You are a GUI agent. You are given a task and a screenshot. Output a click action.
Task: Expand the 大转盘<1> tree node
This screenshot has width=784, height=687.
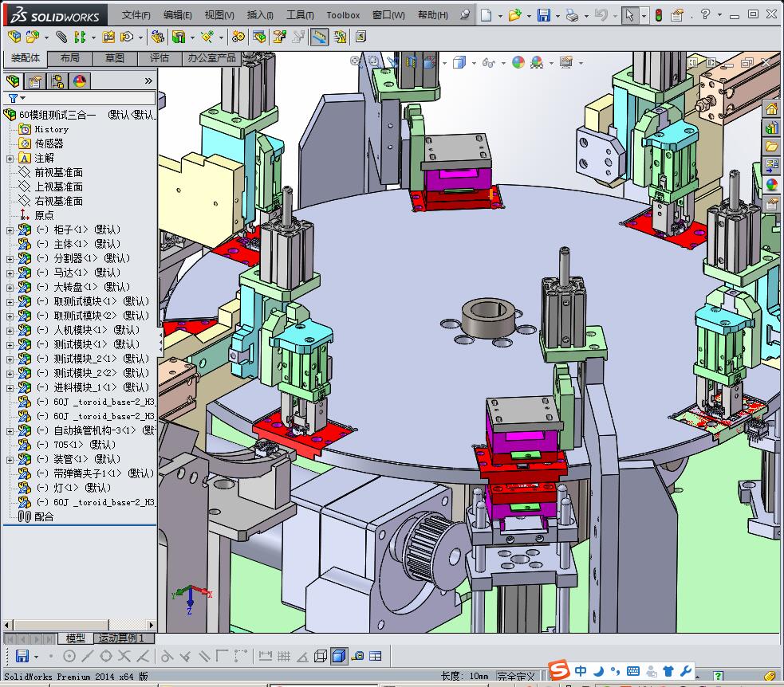pos(10,288)
